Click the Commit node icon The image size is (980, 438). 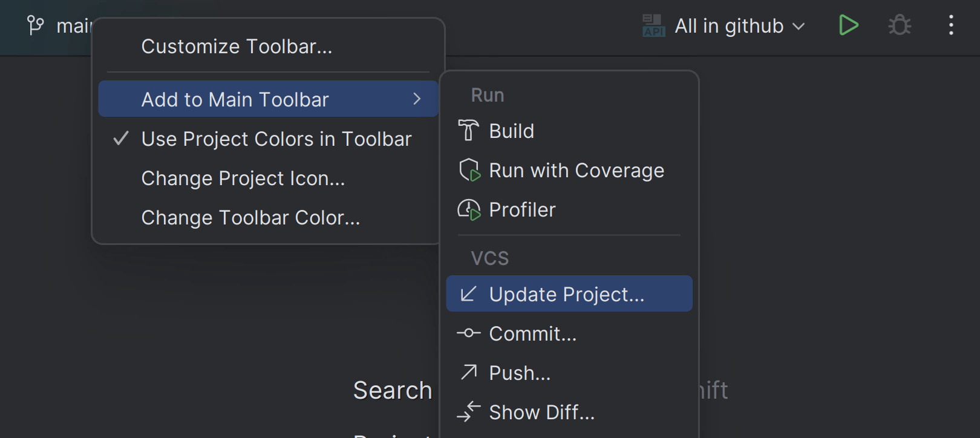469,333
